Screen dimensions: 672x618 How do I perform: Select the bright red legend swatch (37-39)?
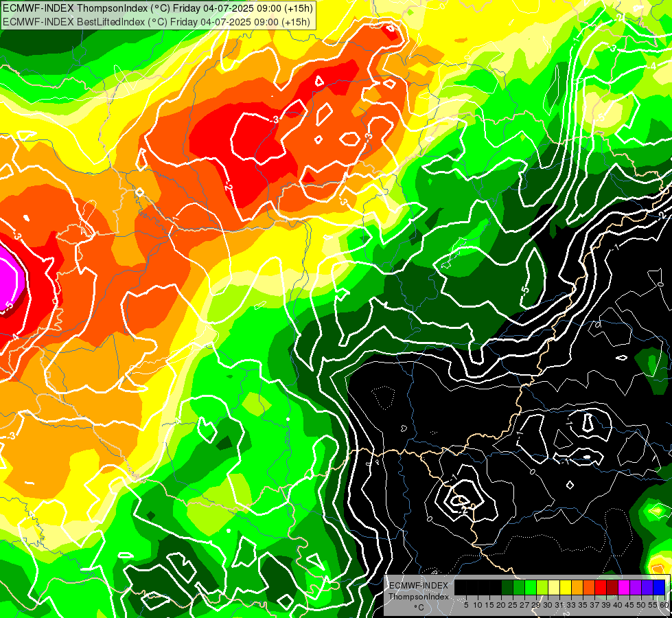pyautogui.click(x=601, y=588)
